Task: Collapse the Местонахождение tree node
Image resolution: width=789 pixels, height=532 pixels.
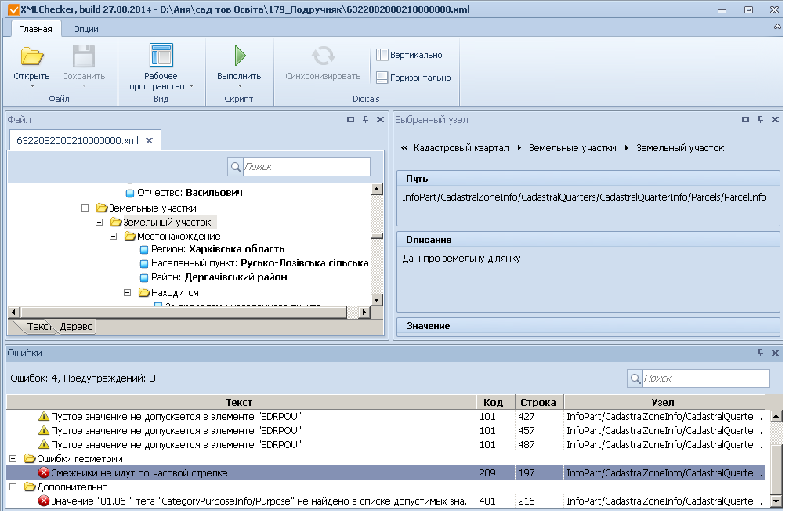Action: [x=113, y=236]
